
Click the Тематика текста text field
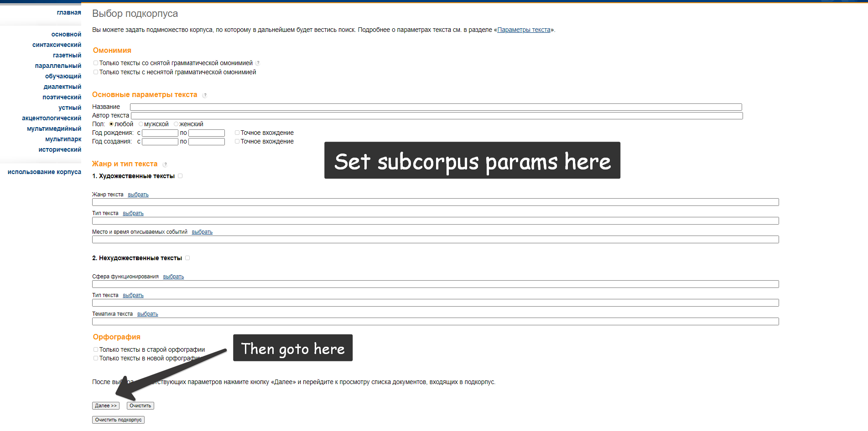pyautogui.click(x=436, y=322)
